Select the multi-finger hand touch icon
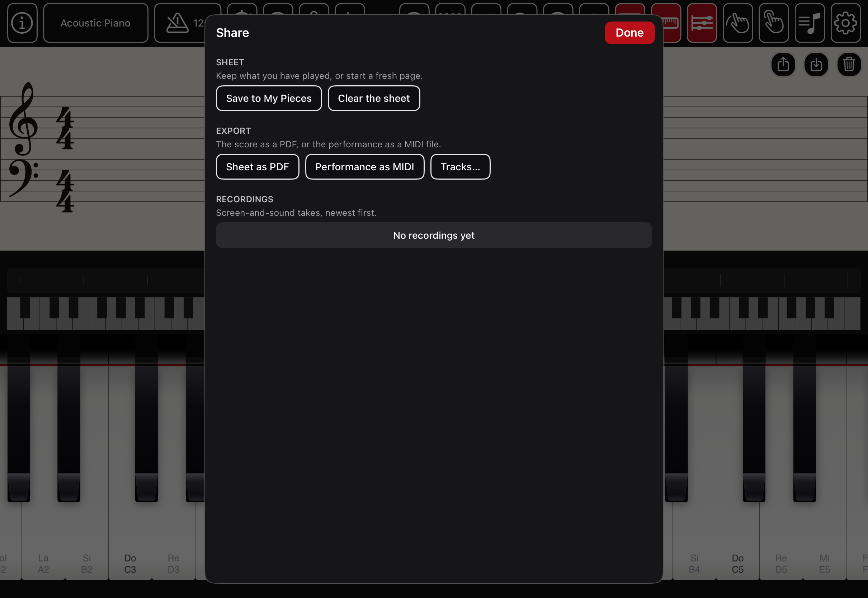Screen dimensions: 868x598 point(737,23)
